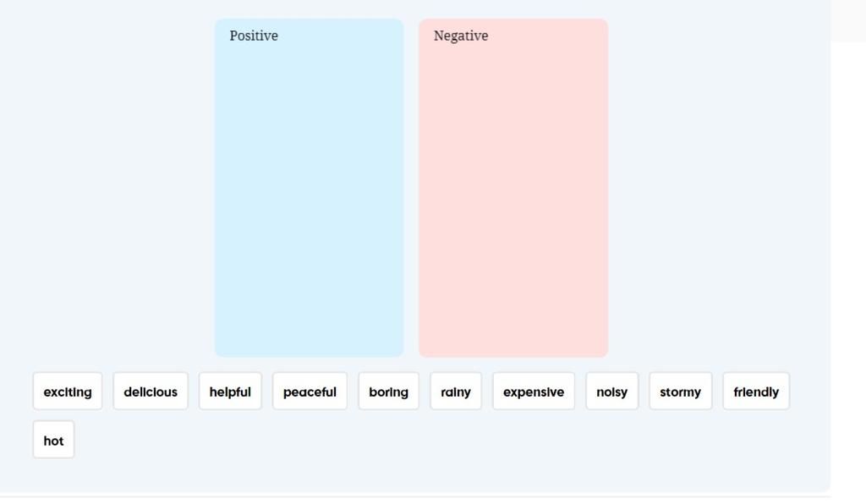The width and height of the screenshot is (866, 504).
Task: Click the "helpful" word tile
Action: [x=230, y=391]
